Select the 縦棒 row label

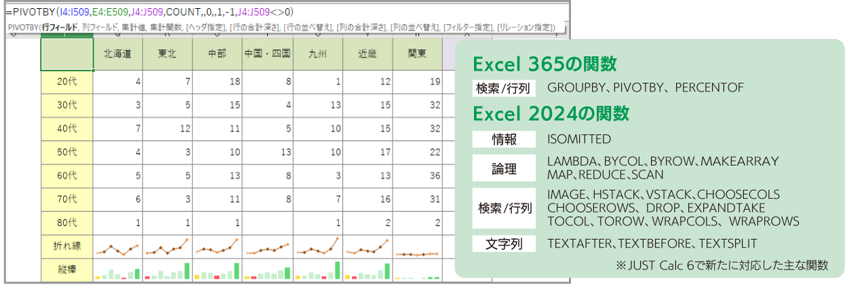pos(66,269)
